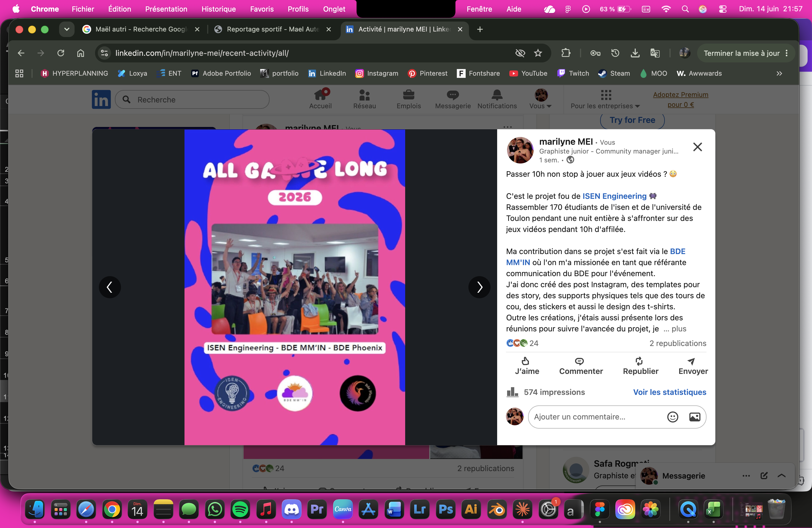Screen dimensions: 812x528
Task: Bookmark this page with star icon
Action: point(538,53)
